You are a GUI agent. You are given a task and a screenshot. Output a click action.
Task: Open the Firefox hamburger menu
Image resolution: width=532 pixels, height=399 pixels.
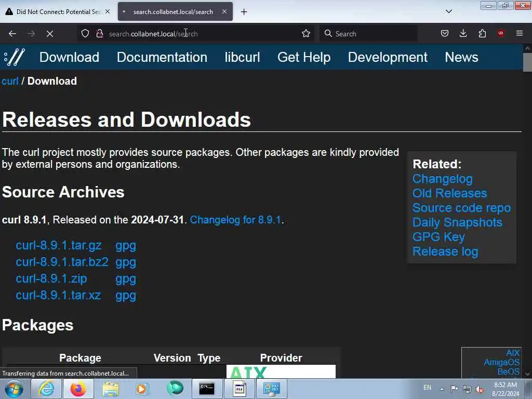[x=520, y=33]
